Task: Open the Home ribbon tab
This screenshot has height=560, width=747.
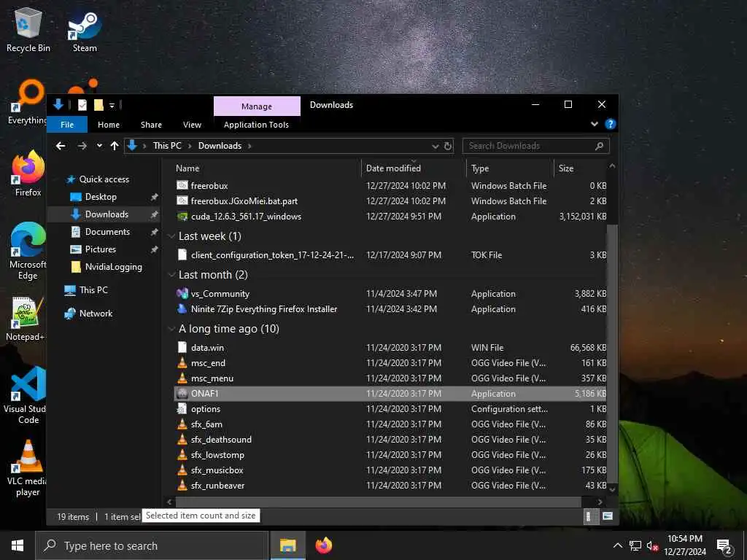Action: coord(109,125)
